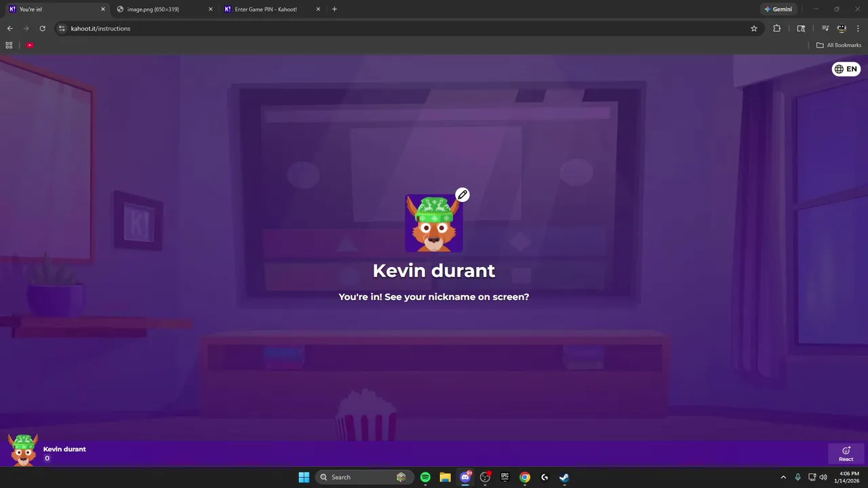Click the taskbar Search box
The height and width of the screenshot is (488, 868).
[363, 477]
